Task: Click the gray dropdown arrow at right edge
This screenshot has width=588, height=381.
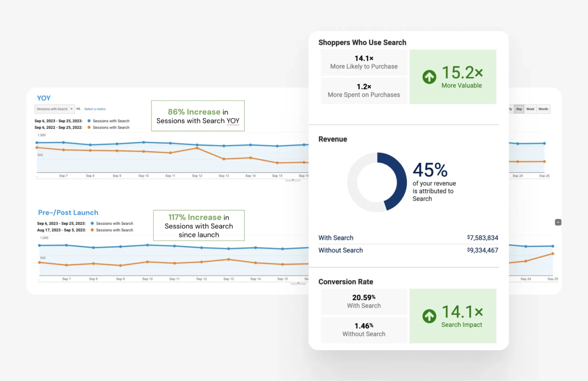Action: tap(558, 222)
